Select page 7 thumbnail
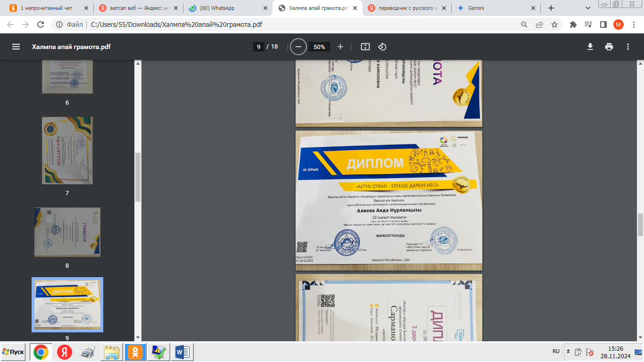The height and width of the screenshot is (362, 644). [x=67, y=150]
